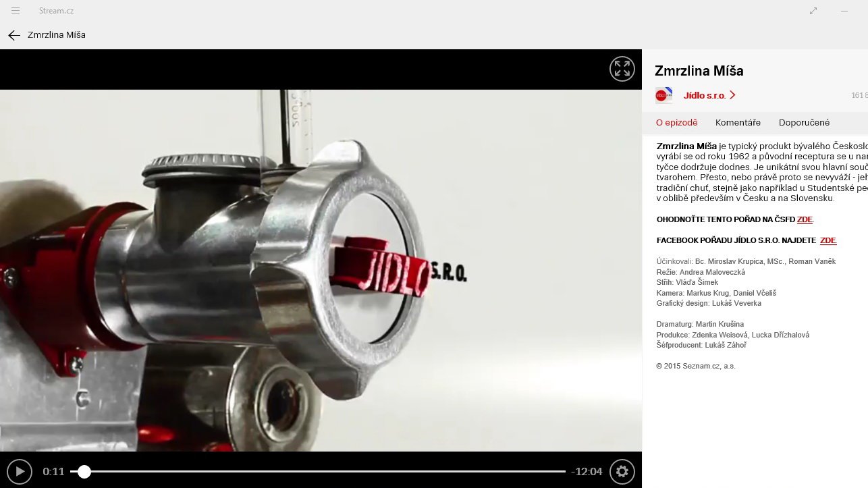The height and width of the screenshot is (488, 868).
Task: Open video settings gear
Action: tap(622, 471)
